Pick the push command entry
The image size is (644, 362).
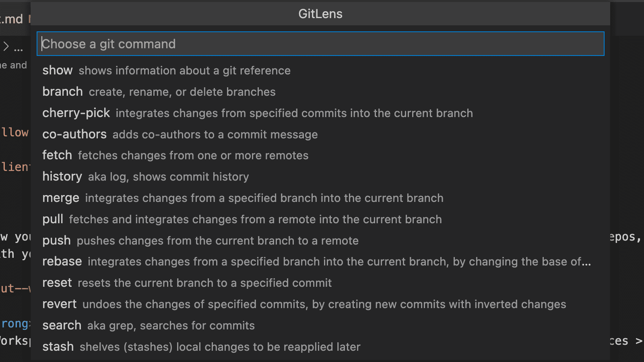pyautogui.click(x=320, y=241)
